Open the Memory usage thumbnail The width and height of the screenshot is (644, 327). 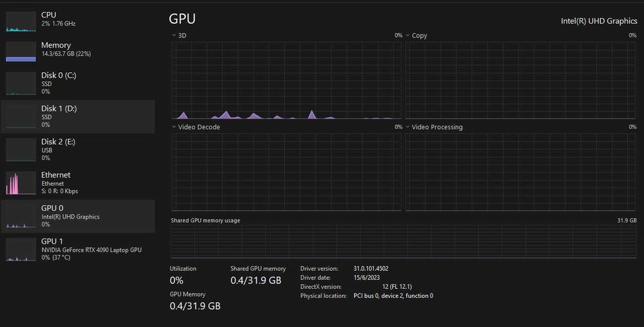pyautogui.click(x=21, y=52)
